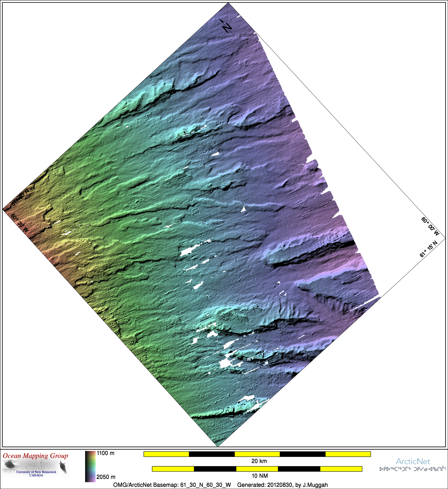Click the 60° 00' W longitude label
The height and width of the screenshot is (489, 448).
click(430, 227)
